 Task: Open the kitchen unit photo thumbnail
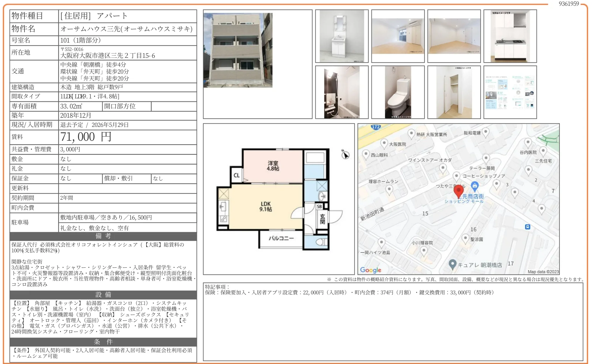(x=510, y=36)
